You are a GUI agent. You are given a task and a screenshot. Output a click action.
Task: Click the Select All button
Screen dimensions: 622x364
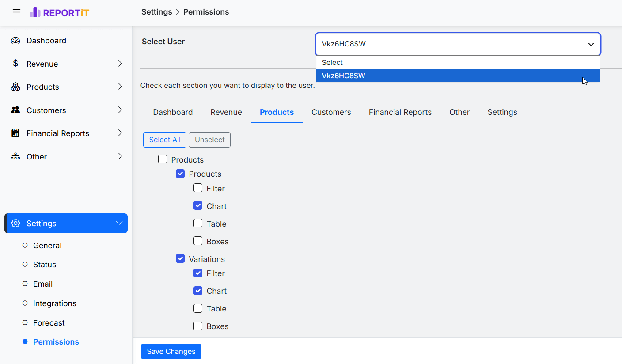165,140
